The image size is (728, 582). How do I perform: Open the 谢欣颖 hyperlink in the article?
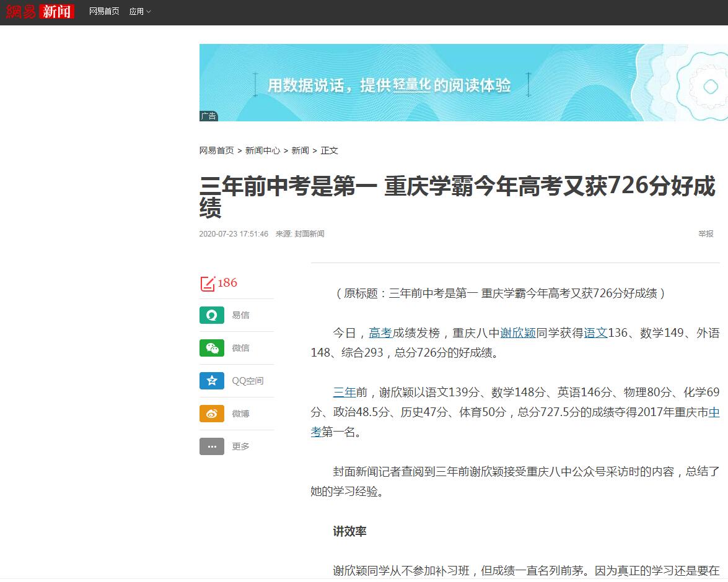(517, 333)
